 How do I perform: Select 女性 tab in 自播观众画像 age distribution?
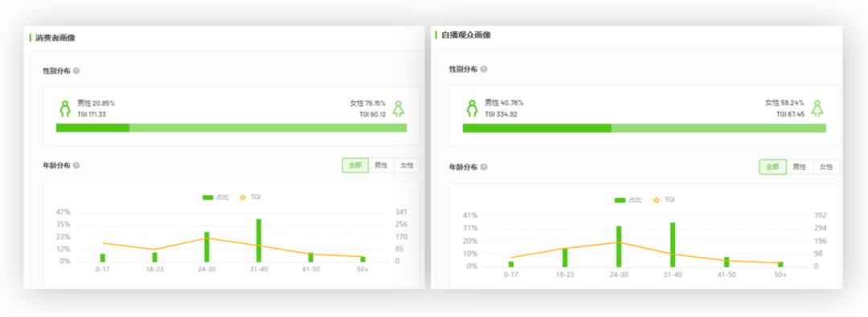826,167
